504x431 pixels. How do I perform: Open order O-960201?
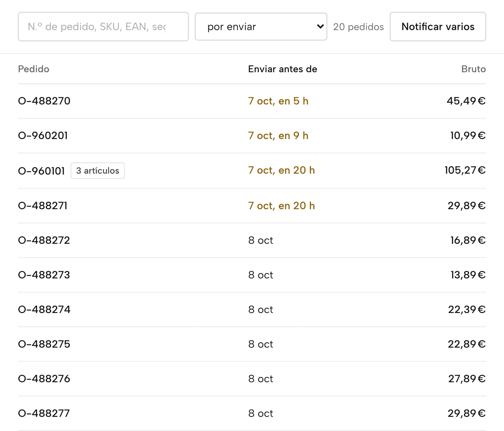[43, 135]
